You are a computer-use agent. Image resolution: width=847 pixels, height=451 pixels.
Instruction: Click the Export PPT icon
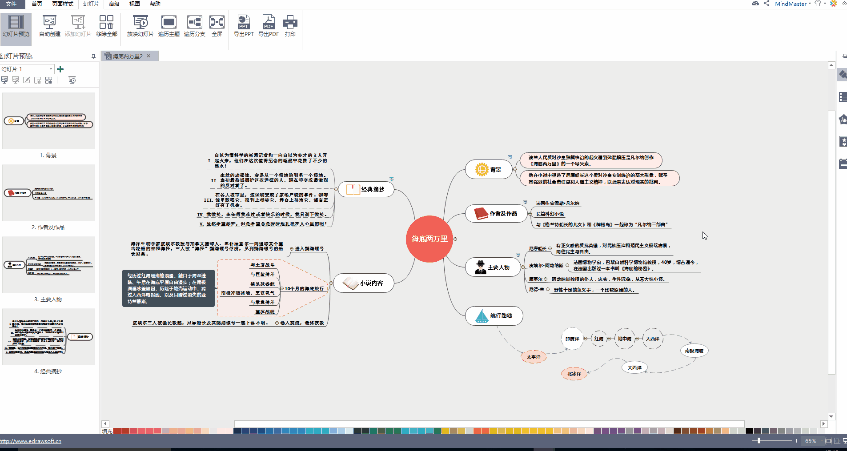coord(244,26)
